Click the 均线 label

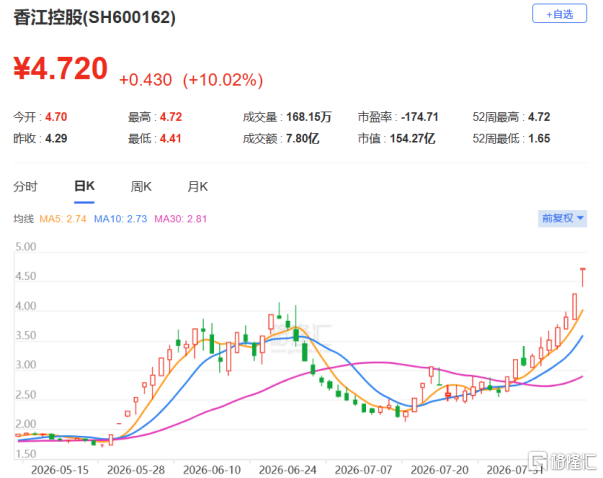(23, 219)
